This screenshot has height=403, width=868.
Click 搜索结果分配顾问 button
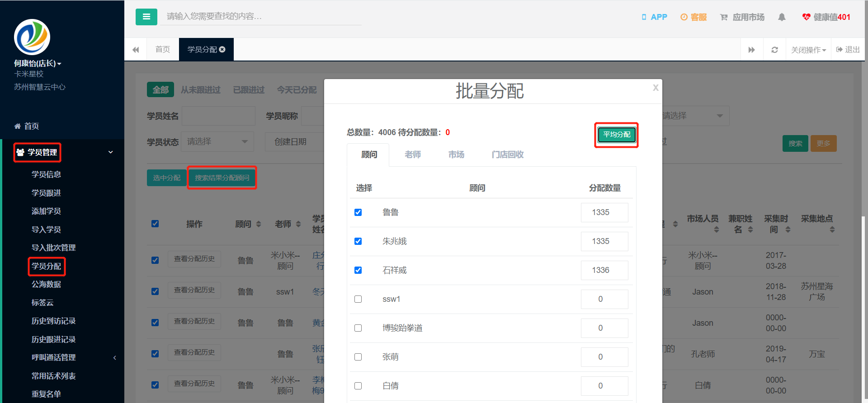(222, 178)
